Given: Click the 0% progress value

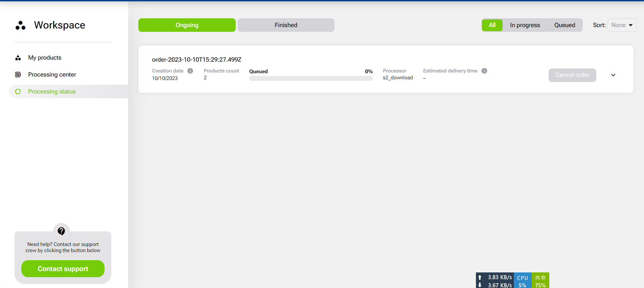Looking at the screenshot, I should [369, 71].
